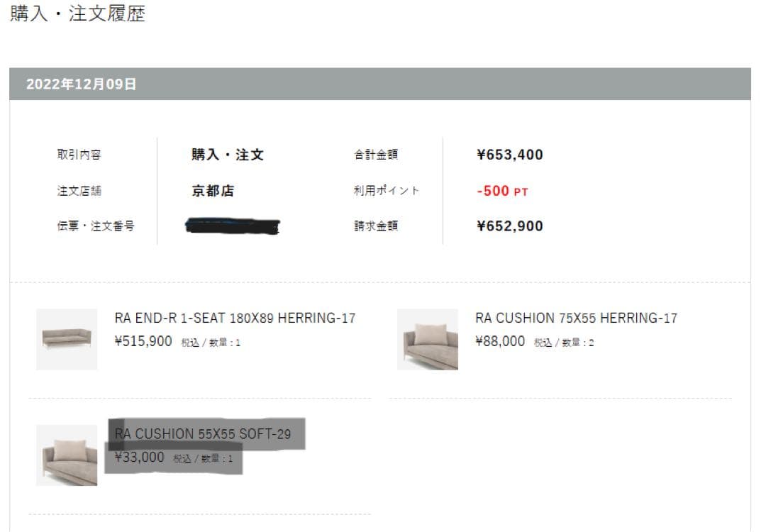Open RA CUSHION 55X55 SOFT-29 product name

pyautogui.click(x=203, y=434)
